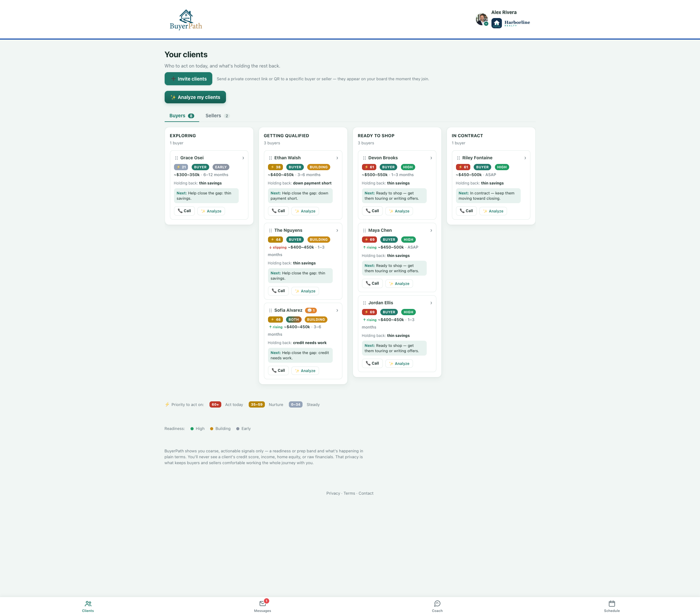Screen dimensions: 700x616
Task: Call Jordan Ellis
Action: [372, 363]
